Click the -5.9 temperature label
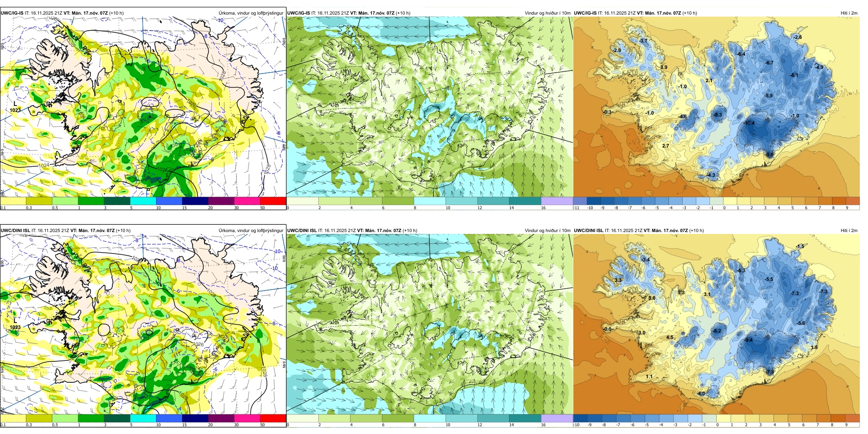Screen dimensions: 868x434 [x=769, y=95]
